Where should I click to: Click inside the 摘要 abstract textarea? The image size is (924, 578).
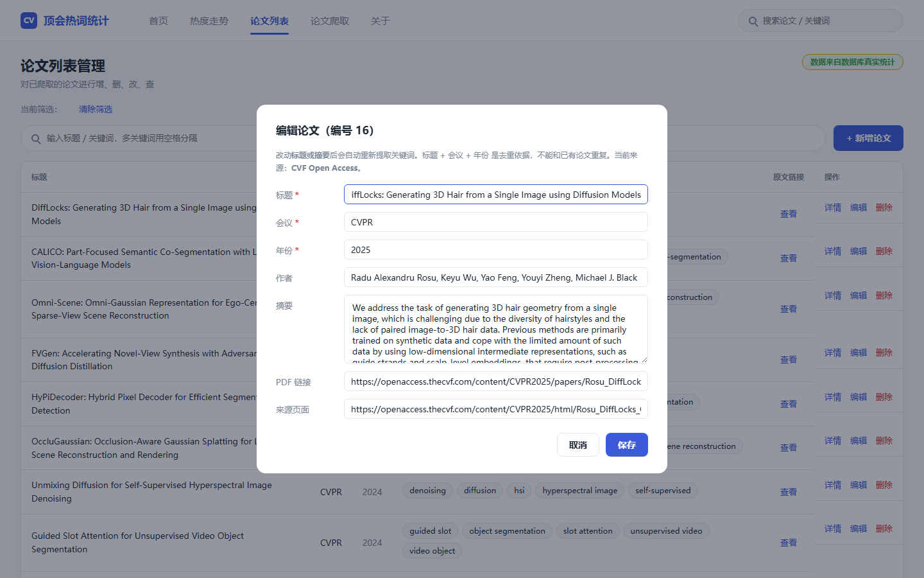[496, 329]
